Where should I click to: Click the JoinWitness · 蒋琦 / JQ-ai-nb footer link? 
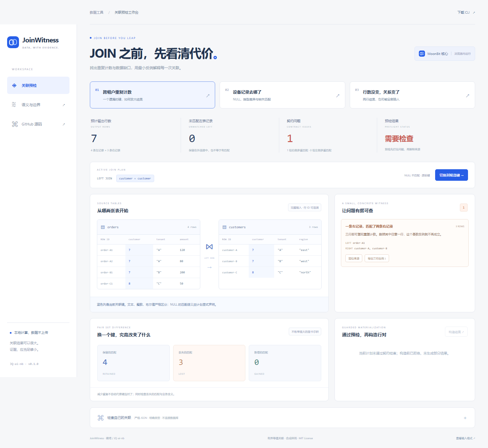(x=107, y=438)
